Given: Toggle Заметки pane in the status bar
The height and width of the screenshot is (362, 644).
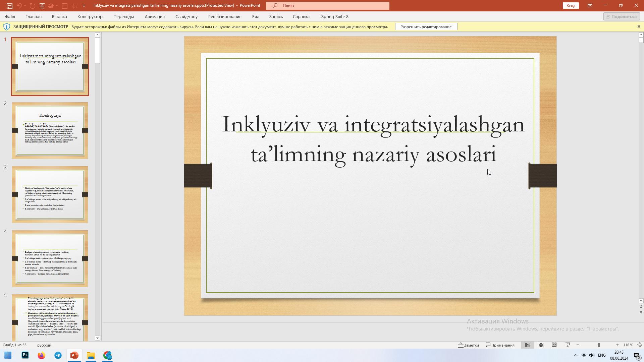Looking at the screenshot, I should click(469, 345).
